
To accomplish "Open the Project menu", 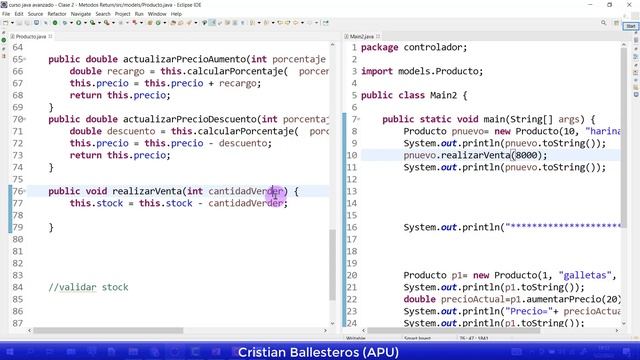I will tap(122, 14).
